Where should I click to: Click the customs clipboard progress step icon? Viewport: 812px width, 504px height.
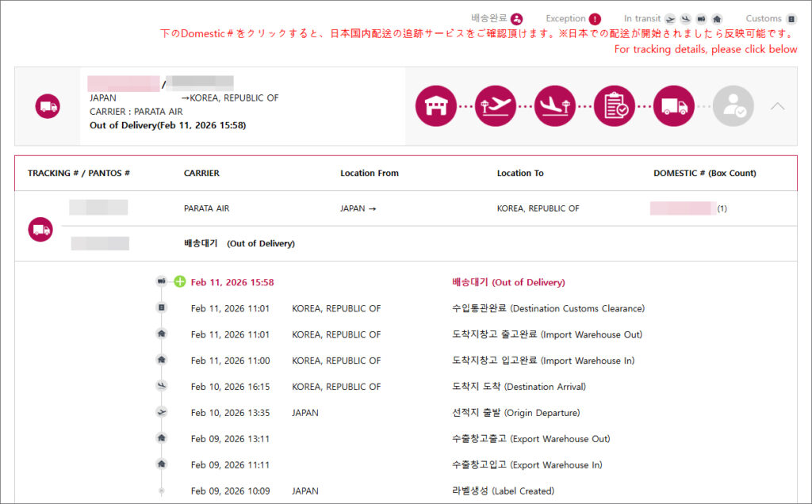(615, 106)
